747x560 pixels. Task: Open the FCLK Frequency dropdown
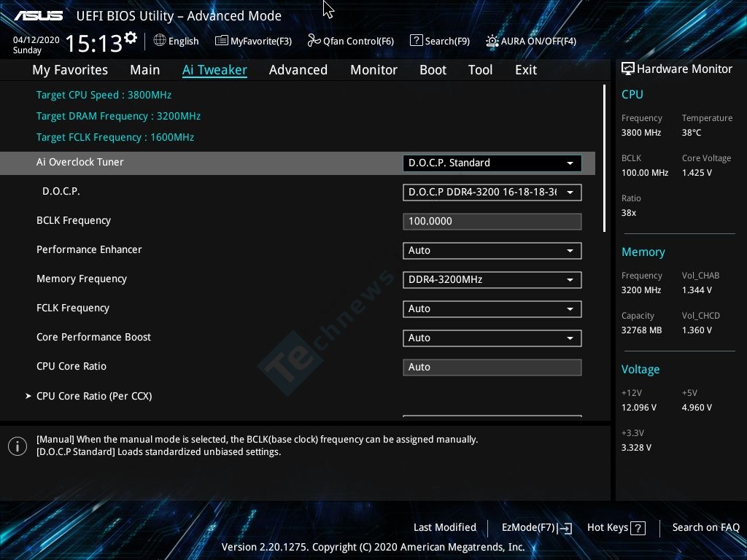tap(492, 309)
